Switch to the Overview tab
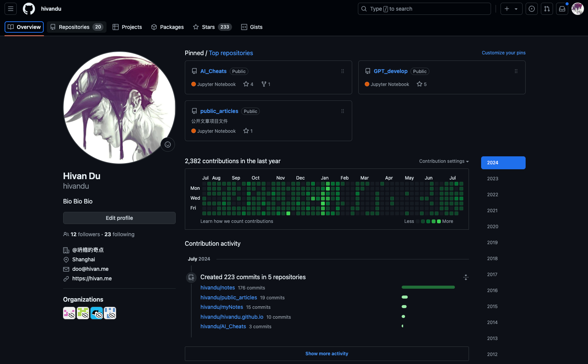This screenshot has width=588, height=364. coord(24,27)
